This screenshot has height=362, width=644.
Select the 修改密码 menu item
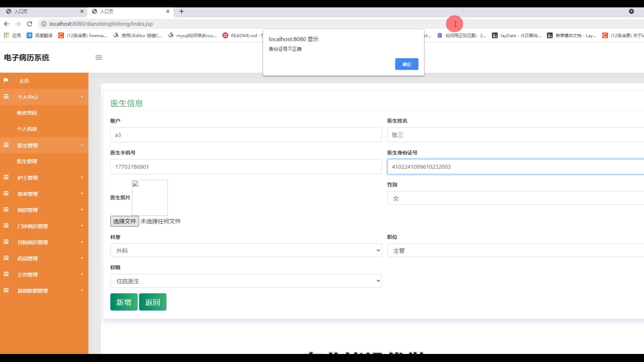tap(27, 113)
